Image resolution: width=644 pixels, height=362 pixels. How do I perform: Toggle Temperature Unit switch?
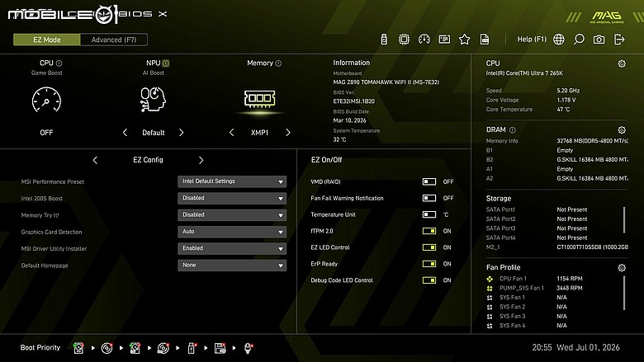(x=429, y=214)
